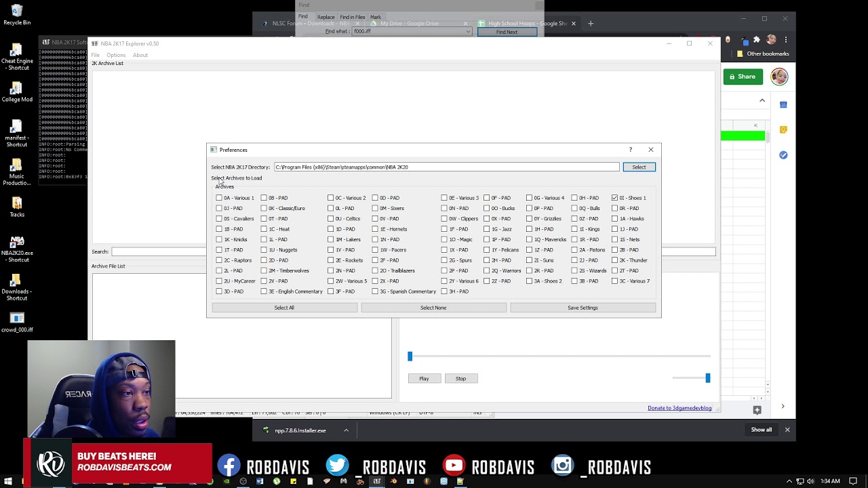Switch to Find in Files tab
This screenshot has height=488, width=868.
click(352, 17)
